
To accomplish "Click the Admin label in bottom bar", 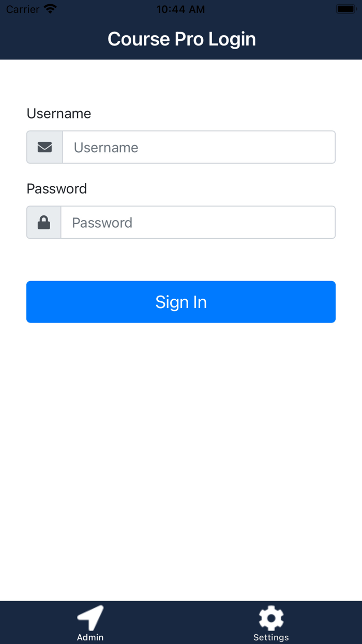I will pos(90,637).
